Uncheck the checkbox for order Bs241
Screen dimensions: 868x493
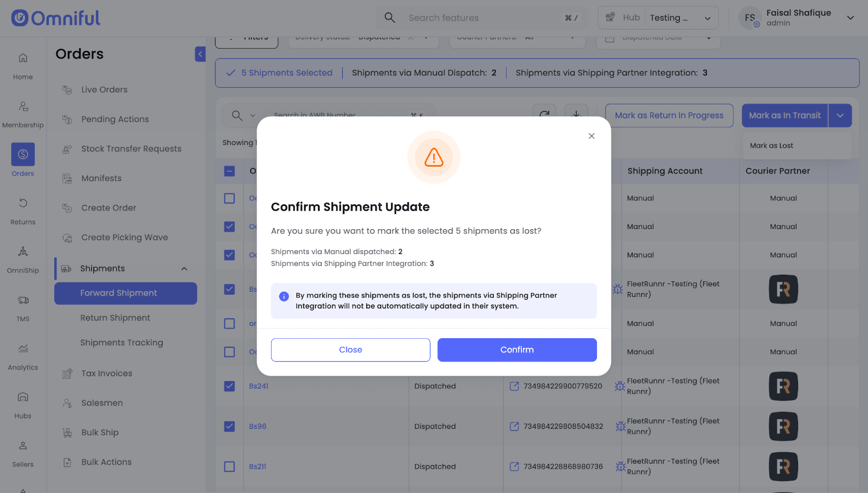(x=229, y=386)
